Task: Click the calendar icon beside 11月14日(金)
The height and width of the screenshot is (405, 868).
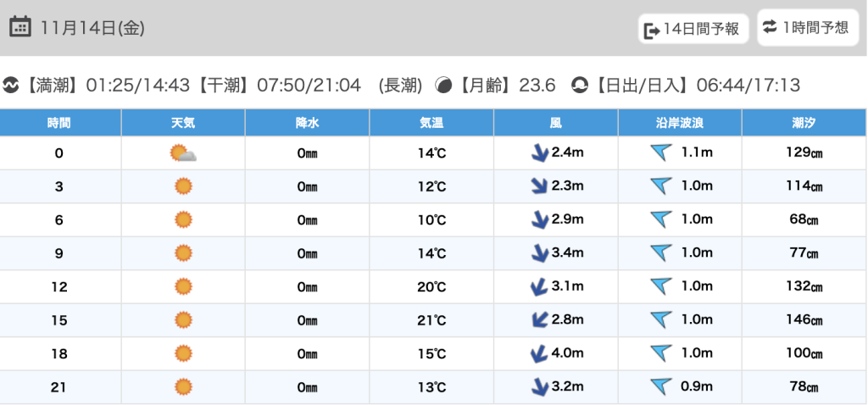Action: coord(20,27)
